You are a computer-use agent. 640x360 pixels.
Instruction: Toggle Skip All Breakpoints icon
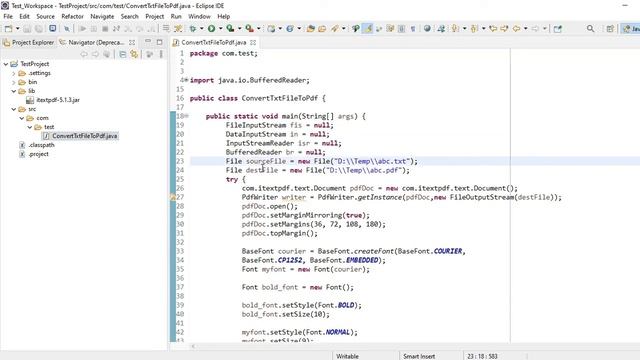pyautogui.click(x=67, y=29)
